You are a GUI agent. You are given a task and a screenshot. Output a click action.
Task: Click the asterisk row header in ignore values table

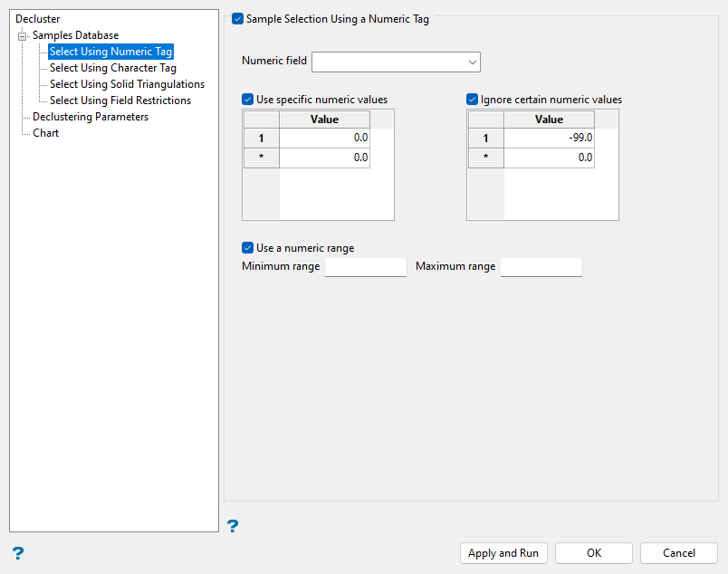(485, 158)
